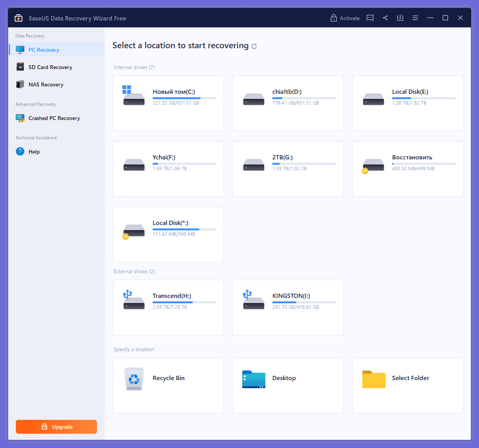Click the chia1tb(D:) drive icon
Image resolution: width=479 pixels, height=448 pixels.
(254, 100)
